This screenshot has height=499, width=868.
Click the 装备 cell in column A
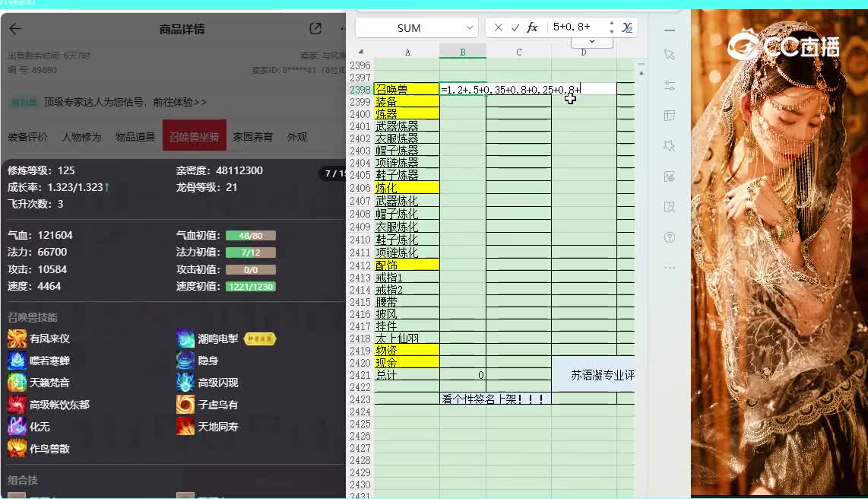[x=407, y=102]
